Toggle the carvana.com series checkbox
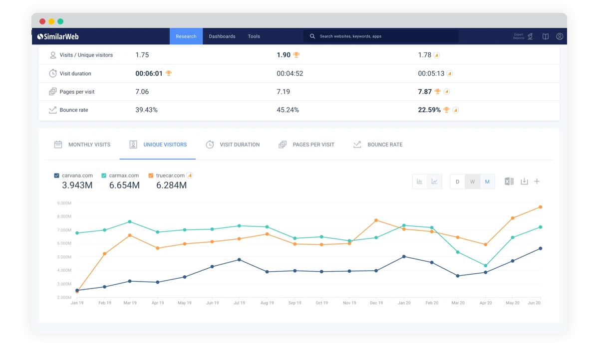The width and height of the screenshot is (599, 364). click(56, 176)
